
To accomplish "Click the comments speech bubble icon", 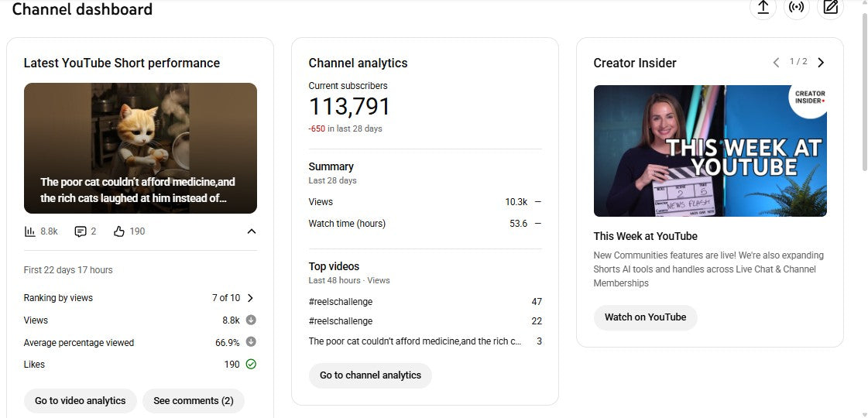I will pyautogui.click(x=80, y=231).
